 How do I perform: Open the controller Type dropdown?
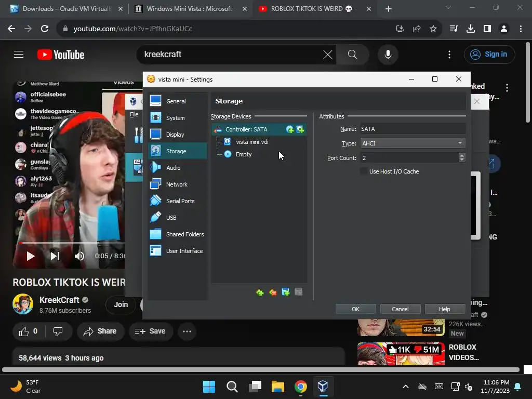point(413,143)
